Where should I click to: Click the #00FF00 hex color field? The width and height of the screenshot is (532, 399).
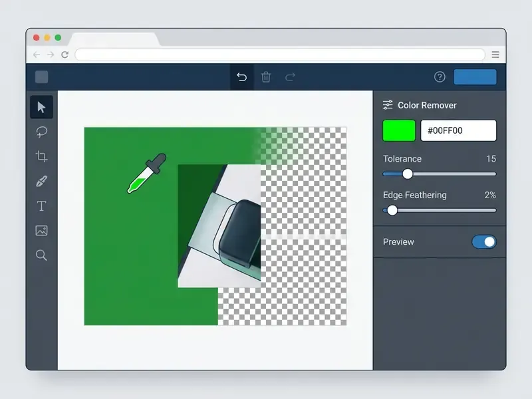click(x=458, y=130)
